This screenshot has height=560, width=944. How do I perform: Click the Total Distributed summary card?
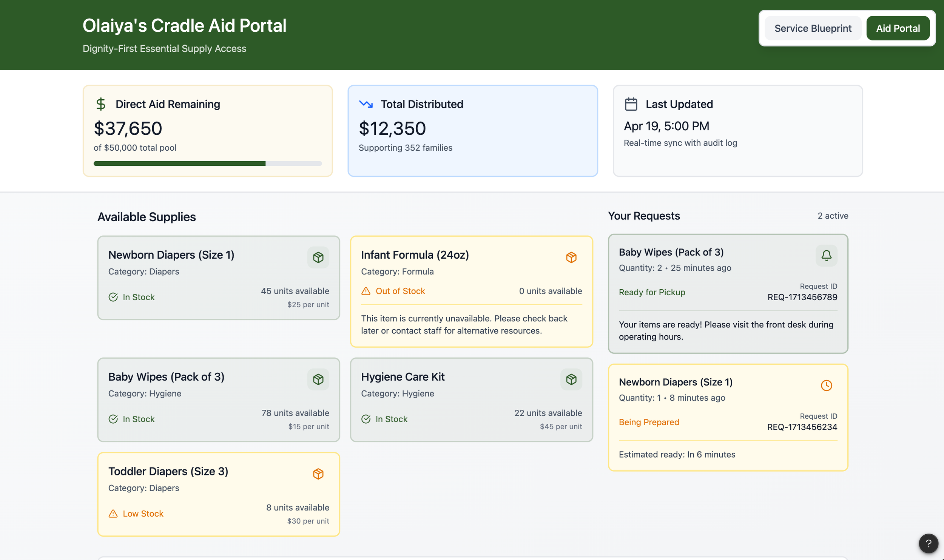(472, 131)
